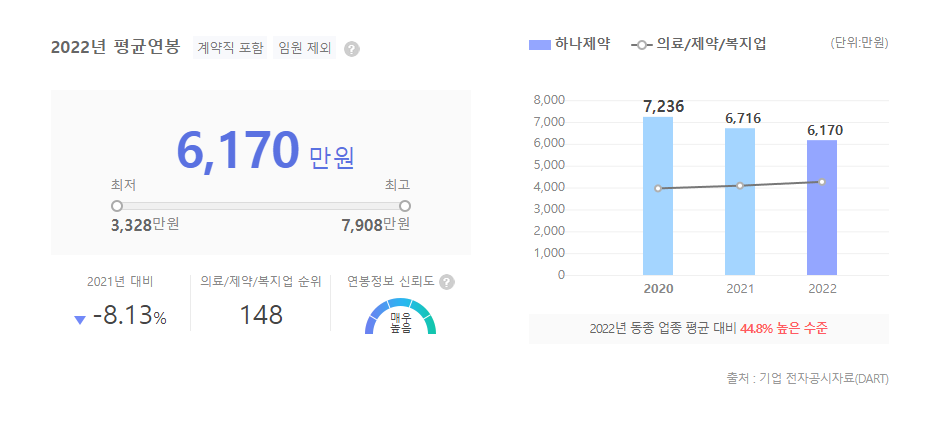The height and width of the screenshot is (431, 948).
Task: Toggle 하나제약 legend swatch
Action: coord(540,45)
